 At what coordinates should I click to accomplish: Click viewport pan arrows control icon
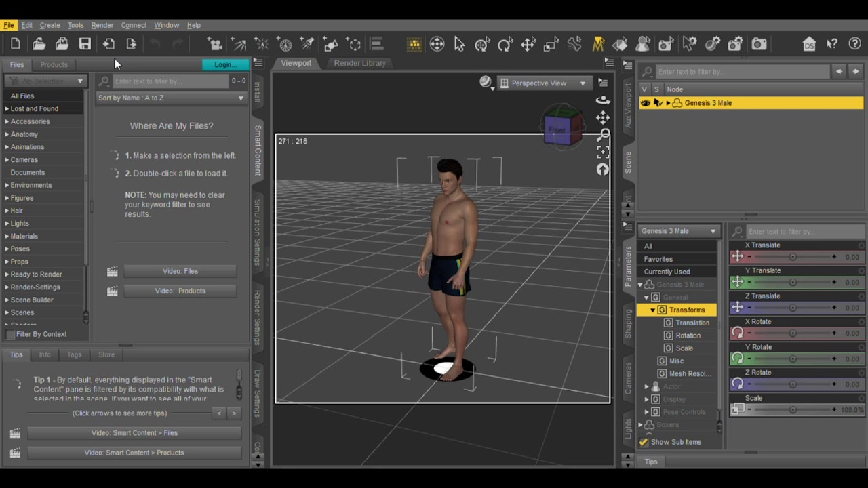(603, 117)
